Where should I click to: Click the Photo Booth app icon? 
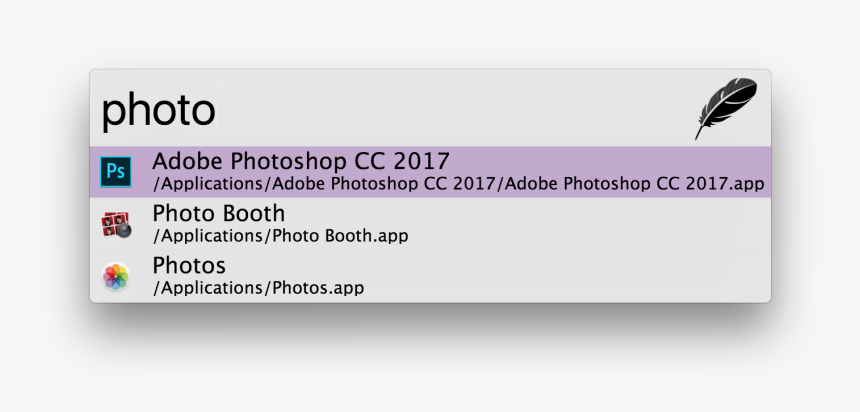click(x=116, y=224)
